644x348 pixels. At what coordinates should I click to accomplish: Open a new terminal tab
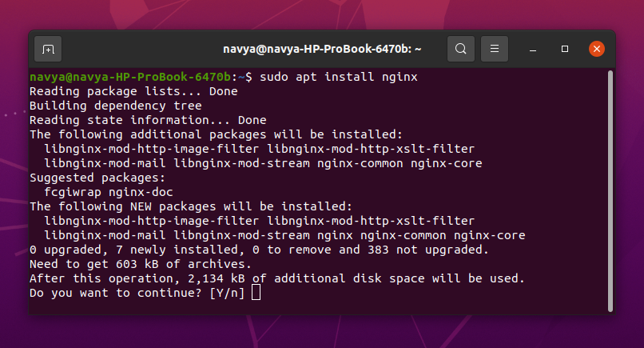point(48,50)
